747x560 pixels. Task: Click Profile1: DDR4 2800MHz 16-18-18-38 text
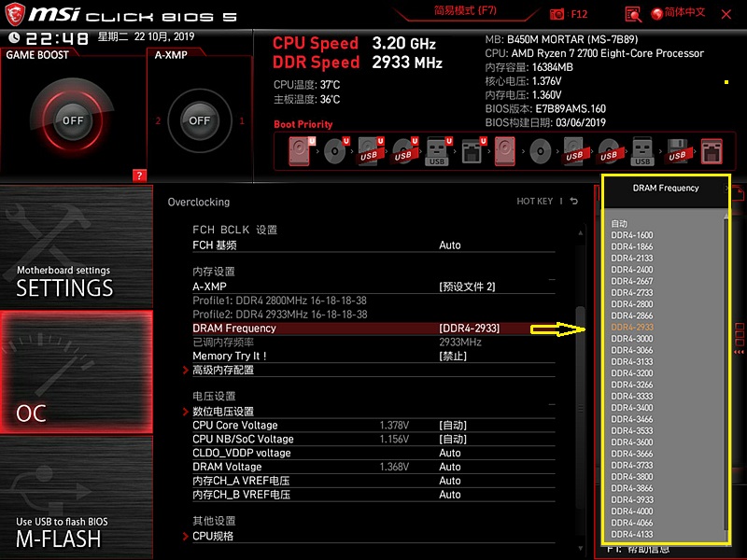coord(279,301)
